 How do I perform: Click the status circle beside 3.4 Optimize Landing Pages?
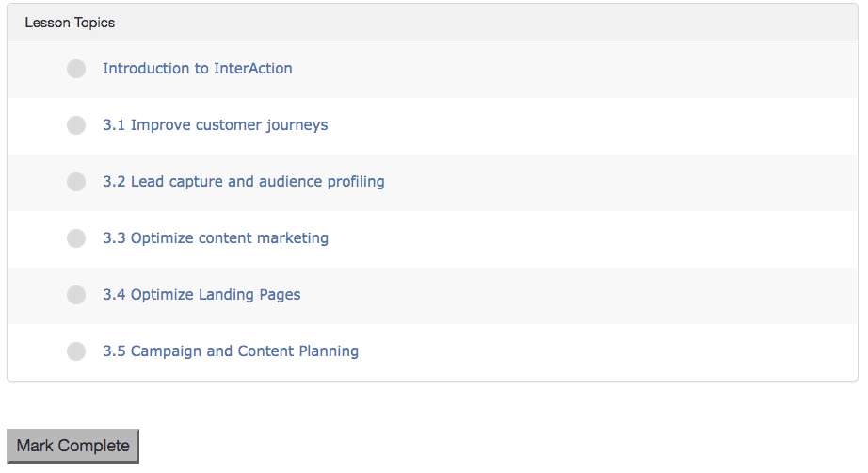point(76,295)
